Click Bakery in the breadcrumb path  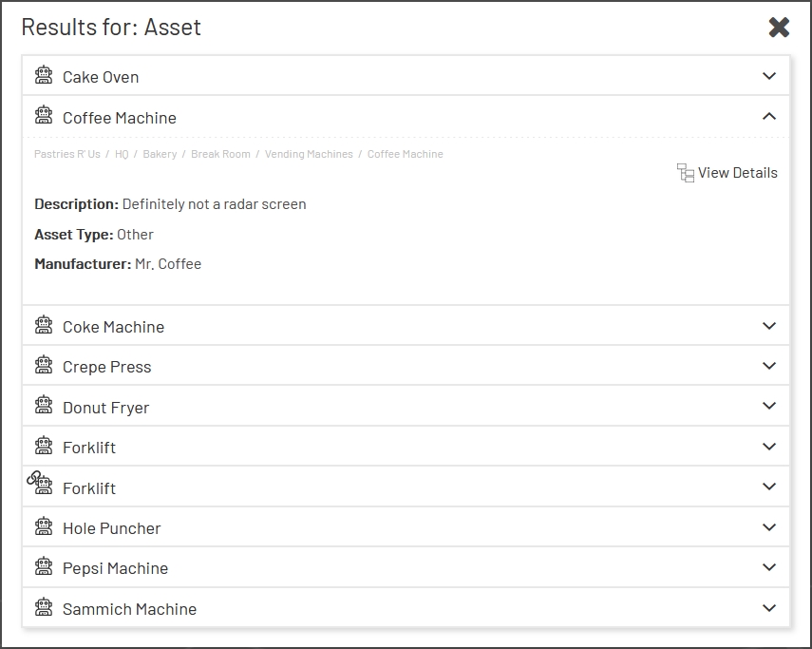[160, 154]
